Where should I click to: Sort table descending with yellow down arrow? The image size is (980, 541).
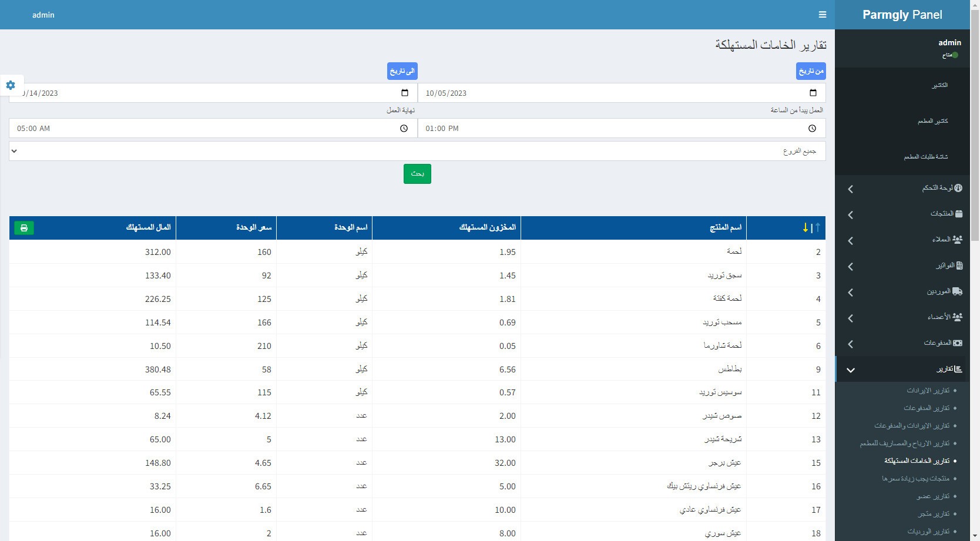[806, 227]
